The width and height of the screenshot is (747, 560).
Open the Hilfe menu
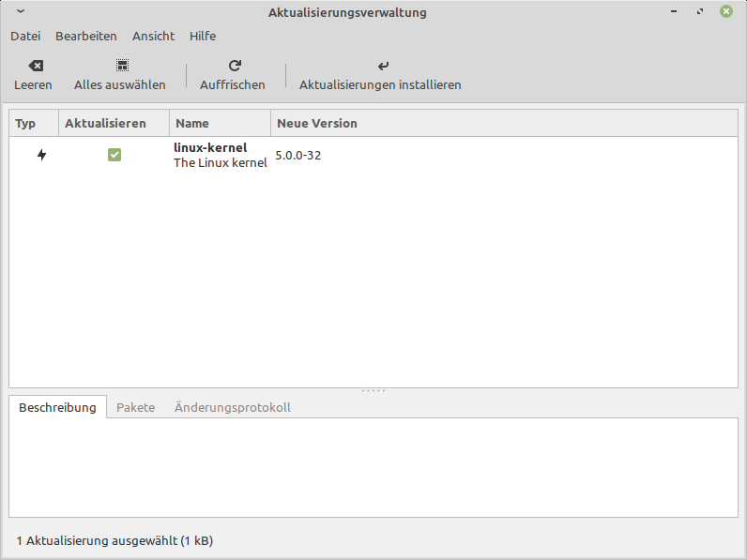[x=203, y=37]
